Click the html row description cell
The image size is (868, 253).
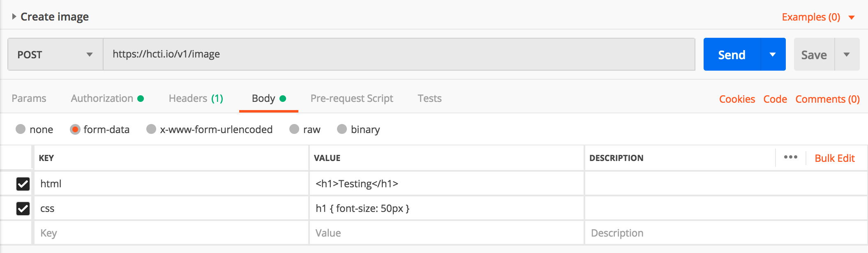726,184
